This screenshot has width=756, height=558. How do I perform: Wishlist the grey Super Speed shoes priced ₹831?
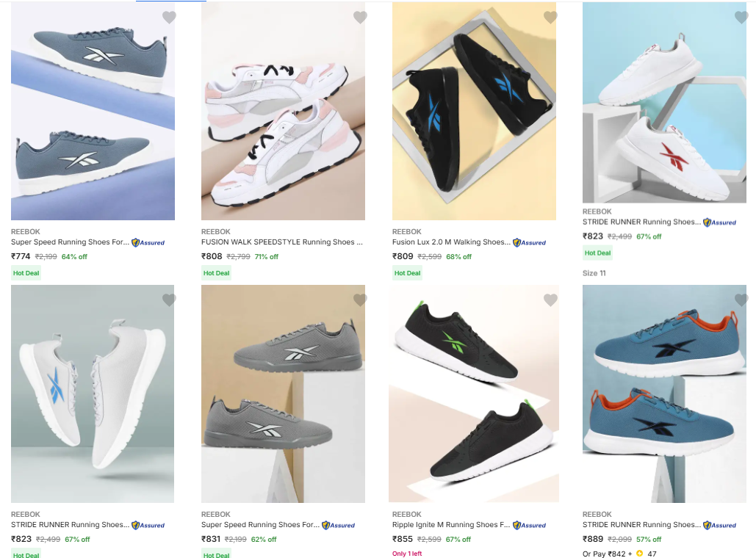pos(360,300)
